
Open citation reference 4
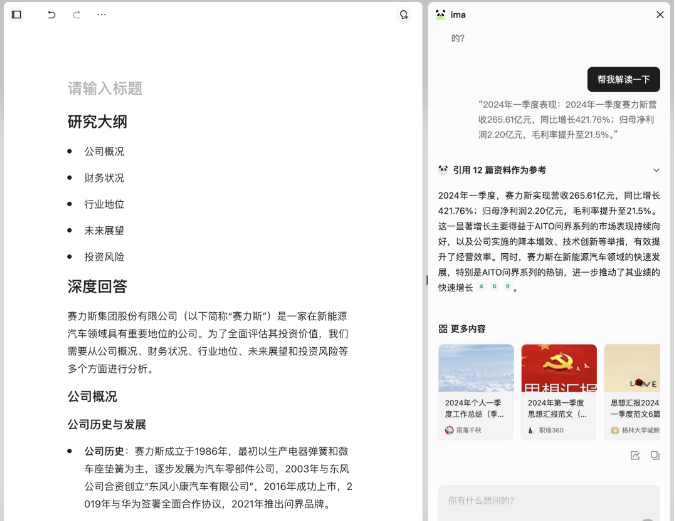coord(481,286)
